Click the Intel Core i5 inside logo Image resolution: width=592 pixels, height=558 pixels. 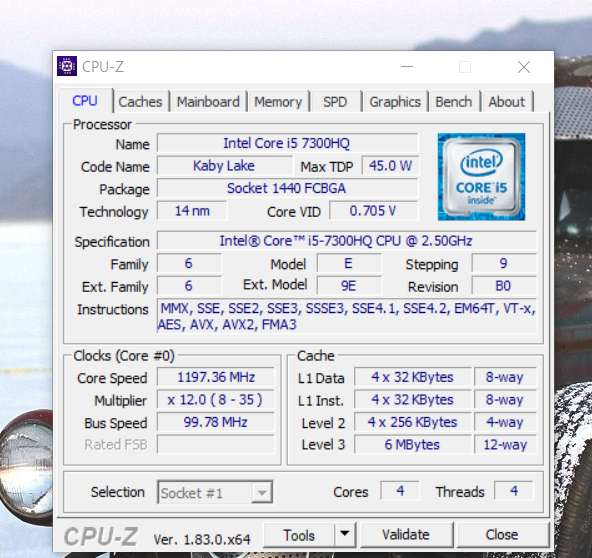point(481,176)
